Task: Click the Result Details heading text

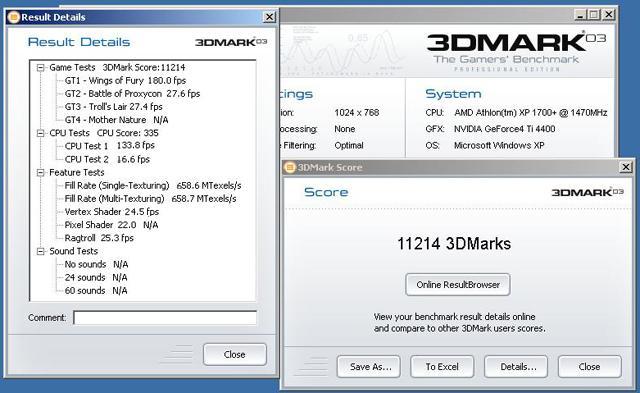Action: [79, 42]
